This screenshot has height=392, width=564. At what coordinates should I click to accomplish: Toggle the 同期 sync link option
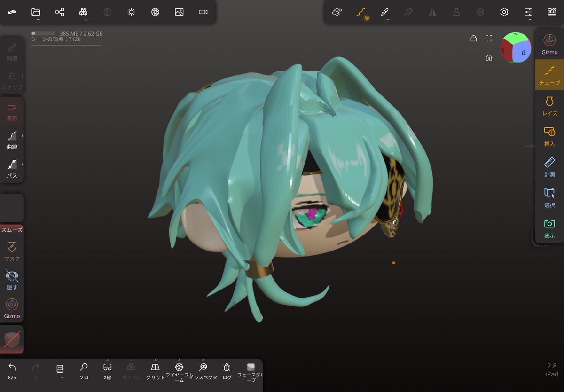[x=12, y=52]
